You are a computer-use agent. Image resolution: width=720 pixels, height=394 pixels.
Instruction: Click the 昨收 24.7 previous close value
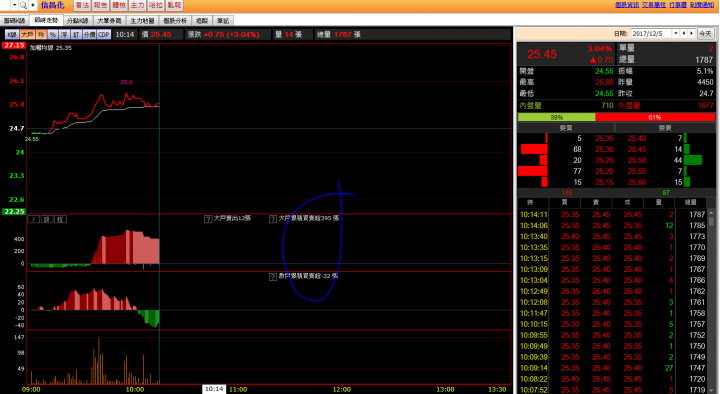(x=706, y=93)
